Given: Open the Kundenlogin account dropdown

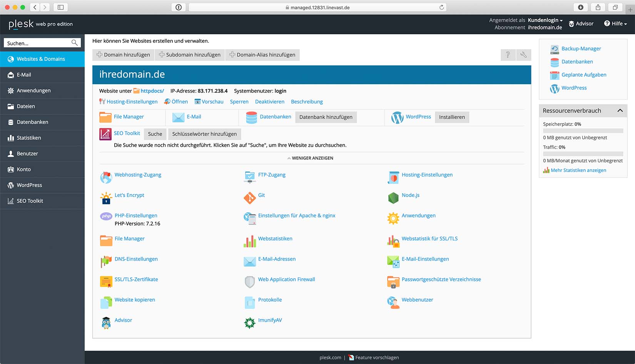Looking at the screenshot, I should tap(545, 20).
